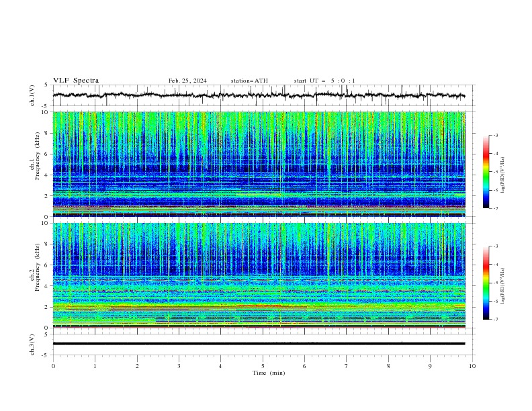The height and width of the screenshot is (411, 532).
Task: Click time axis tick '7'
Action: pos(347,366)
